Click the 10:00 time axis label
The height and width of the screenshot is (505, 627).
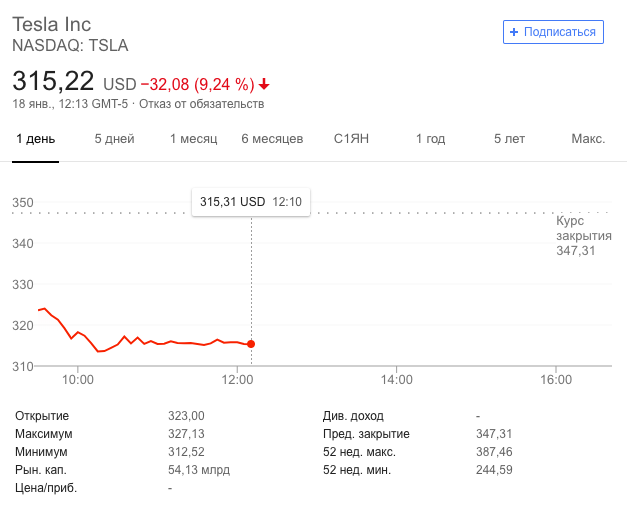78,380
